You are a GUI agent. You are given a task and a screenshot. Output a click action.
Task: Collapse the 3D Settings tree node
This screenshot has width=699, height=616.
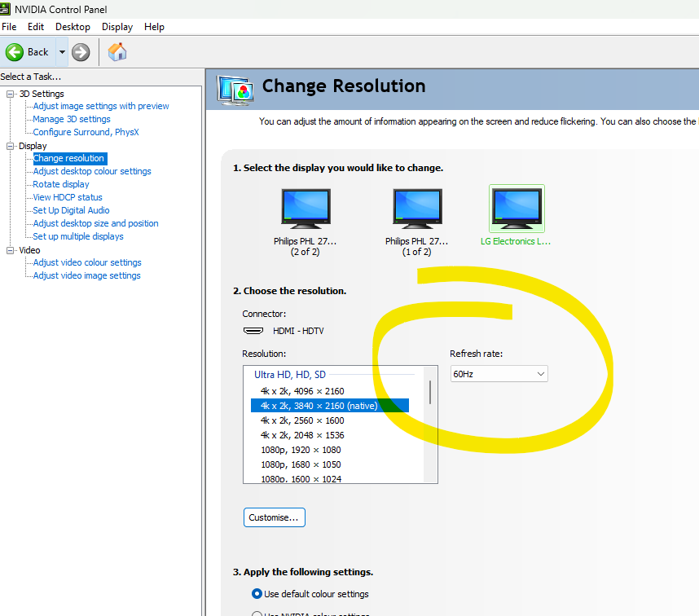point(10,94)
